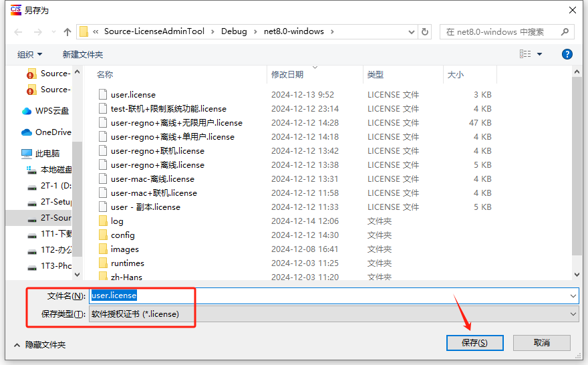Select user-mac+联机.license file
Screen dimensions: 588x365
click(x=154, y=193)
